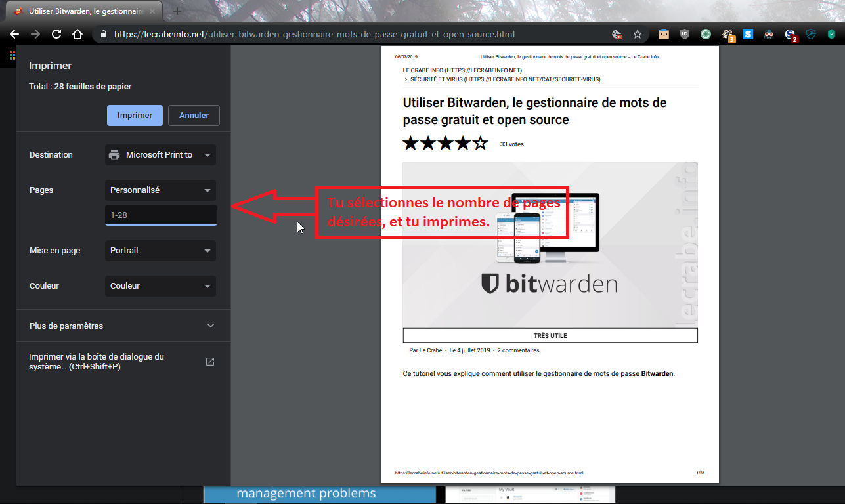Click the preview article title text
Screen dimensions: 845x504
[x=534, y=112]
